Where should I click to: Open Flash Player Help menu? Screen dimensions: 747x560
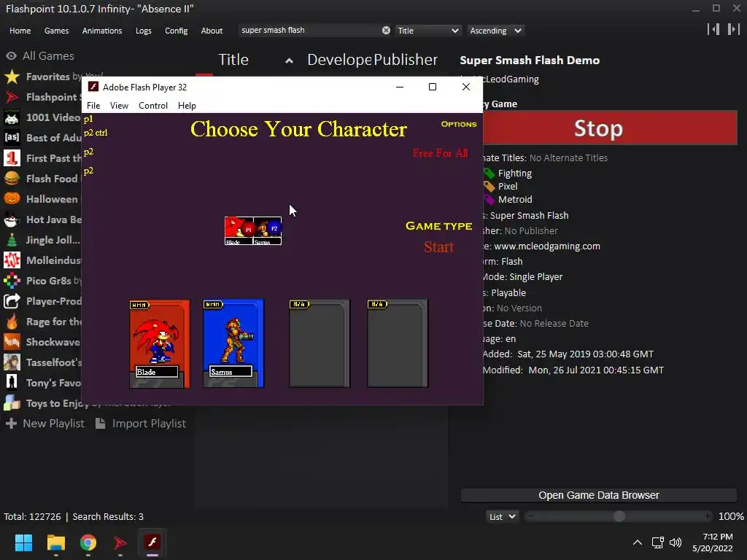[187, 106]
